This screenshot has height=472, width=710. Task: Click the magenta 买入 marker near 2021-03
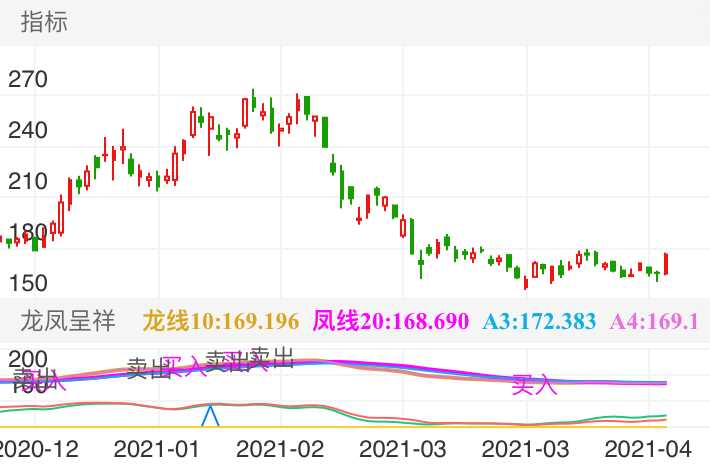pyautogui.click(x=534, y=383)
